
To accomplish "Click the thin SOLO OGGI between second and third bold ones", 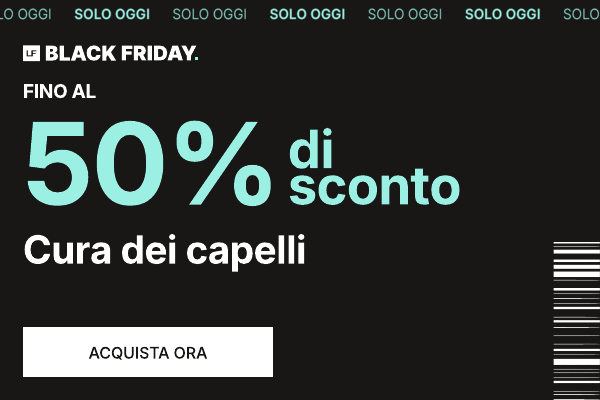I will click(404, 15).
